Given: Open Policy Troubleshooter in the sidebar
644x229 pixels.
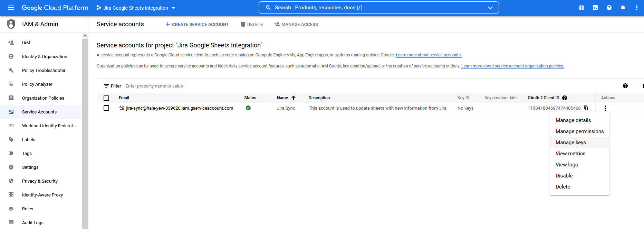Looking at the screenshot, I should [x=44, y=71].
